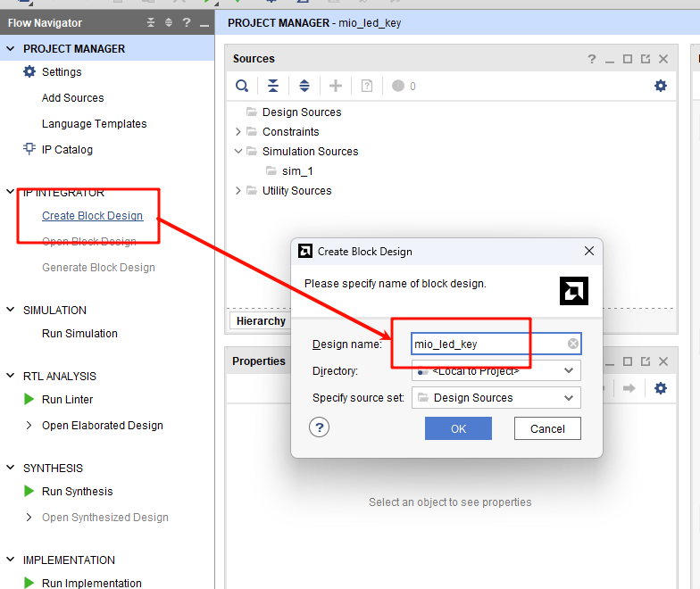Collapse the IP INTEGRATOR section
This screenshot has height=589, width=700.
coord(11,192)
